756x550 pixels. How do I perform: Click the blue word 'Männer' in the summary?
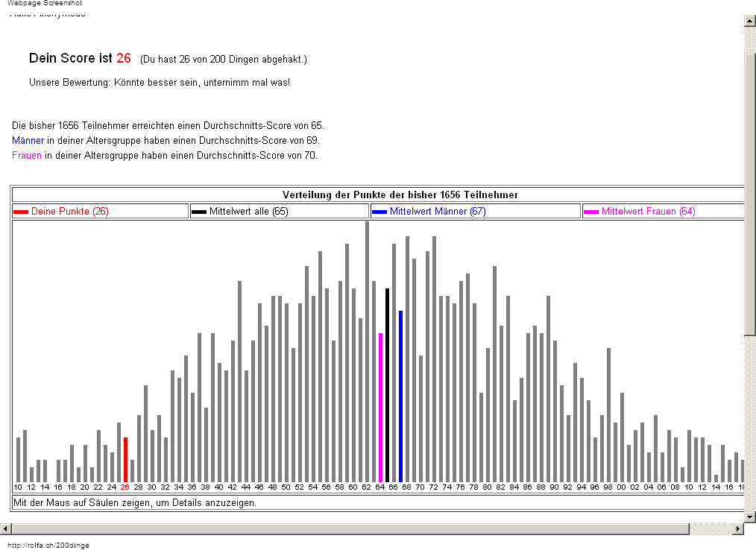tap(28, 140)
